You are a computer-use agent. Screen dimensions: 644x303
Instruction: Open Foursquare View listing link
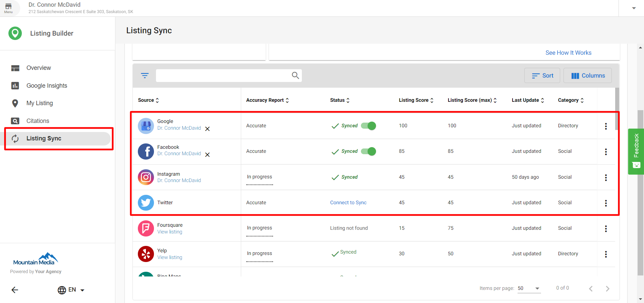coord(170,232)
